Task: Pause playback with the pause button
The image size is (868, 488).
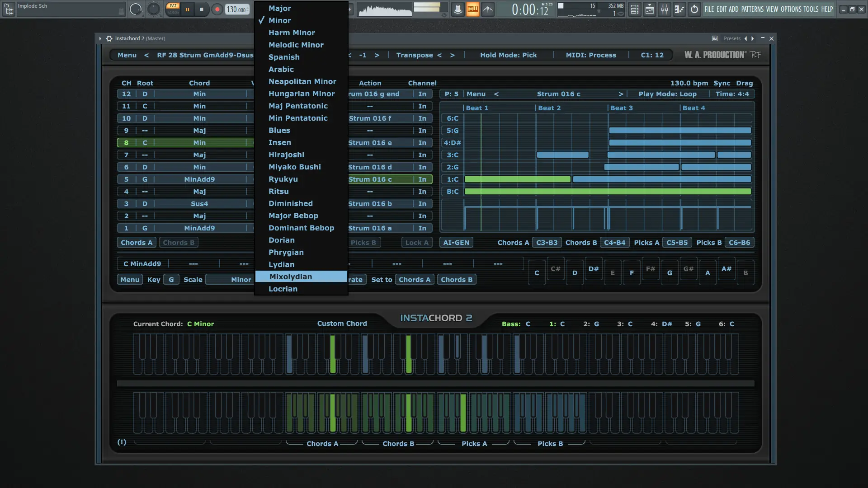Action: click(187, 9)
